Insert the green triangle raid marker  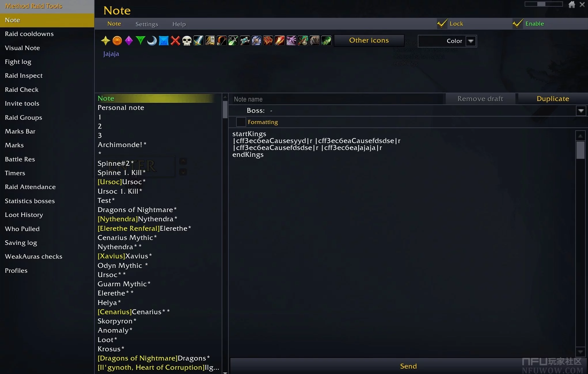click(x=140, y=41)
